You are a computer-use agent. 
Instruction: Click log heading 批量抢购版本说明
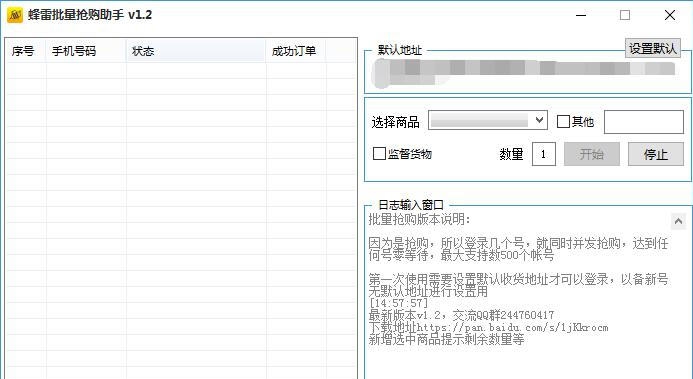(419, 220)
